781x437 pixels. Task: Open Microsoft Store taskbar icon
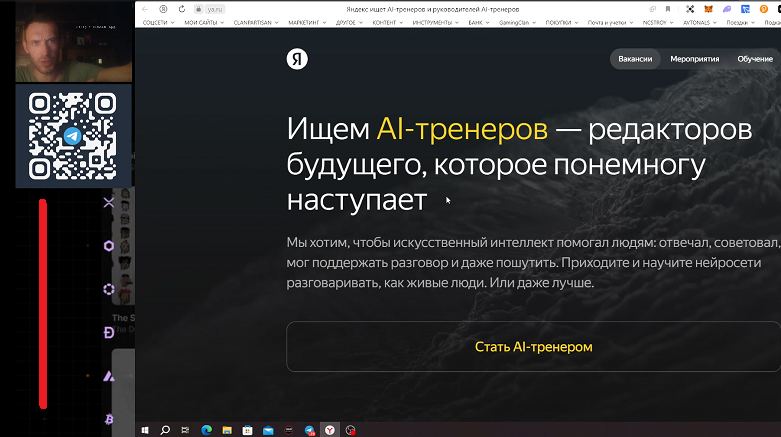click(247, 429)
